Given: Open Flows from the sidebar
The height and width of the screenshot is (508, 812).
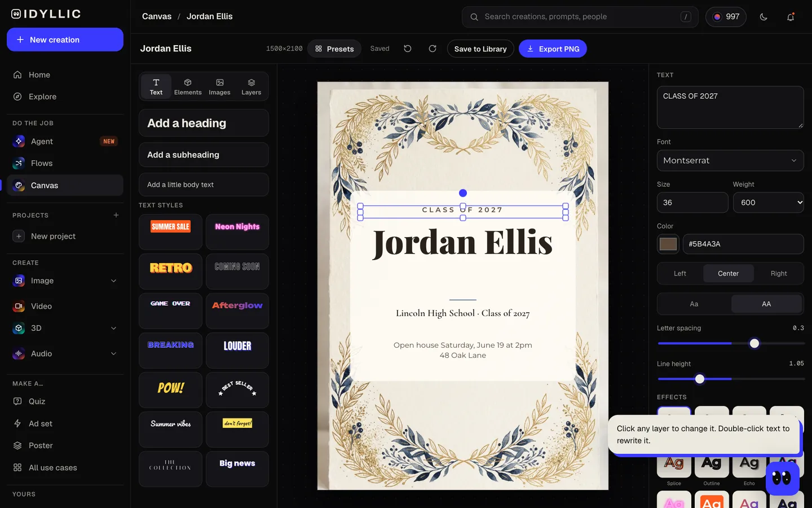Looking at the screenshot, I should [65, 163].
